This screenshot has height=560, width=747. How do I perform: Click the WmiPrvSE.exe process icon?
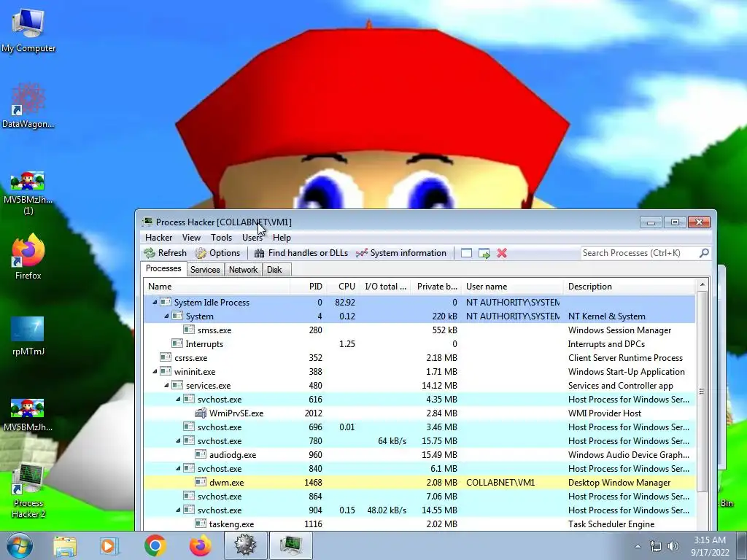tap(201, 413)
